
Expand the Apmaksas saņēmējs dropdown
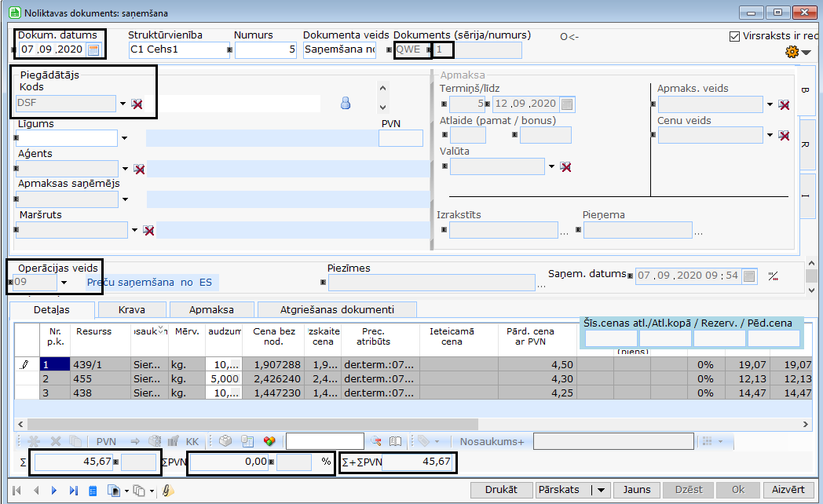point(125,199)
